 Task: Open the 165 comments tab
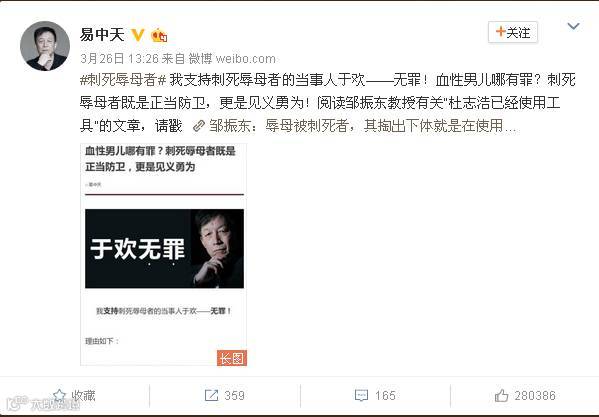tap(375, 395)
